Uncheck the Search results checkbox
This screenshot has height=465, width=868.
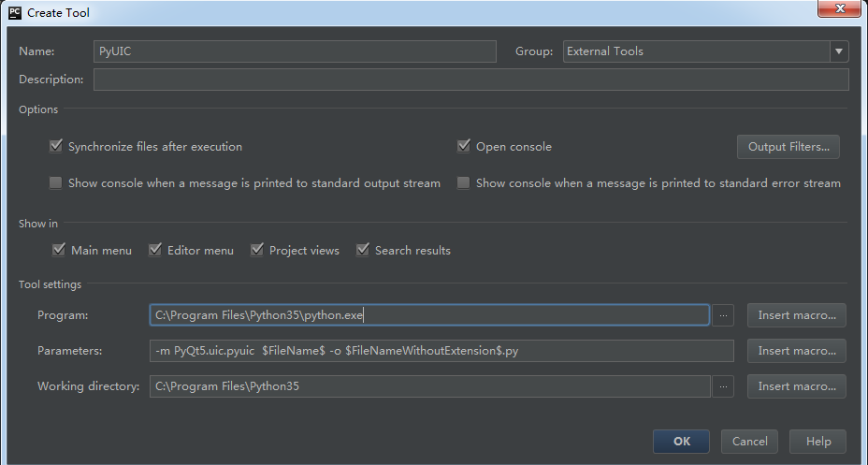point(363,251)
